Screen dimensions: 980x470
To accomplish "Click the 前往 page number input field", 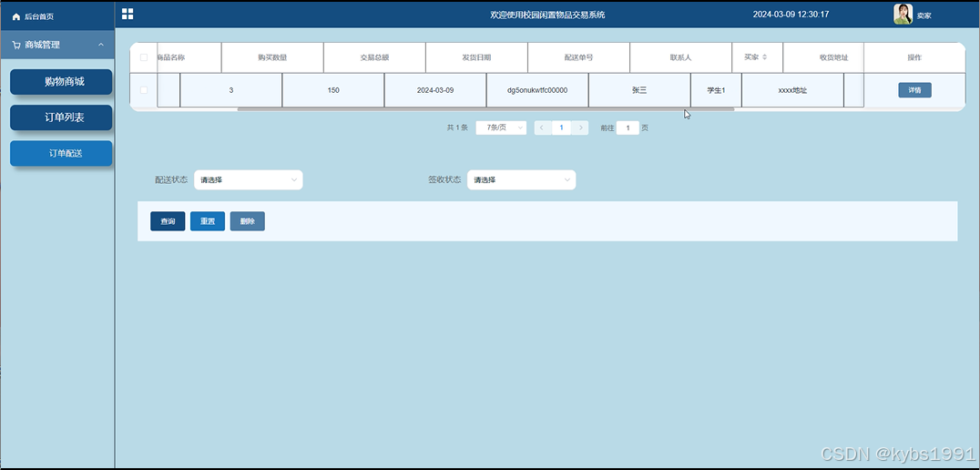I will (x=628, y=128).
